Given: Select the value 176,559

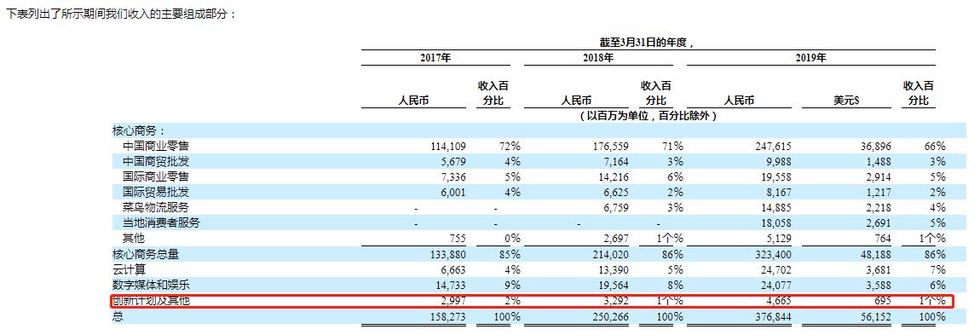Looking at the screenshot, I should (610, 147).
